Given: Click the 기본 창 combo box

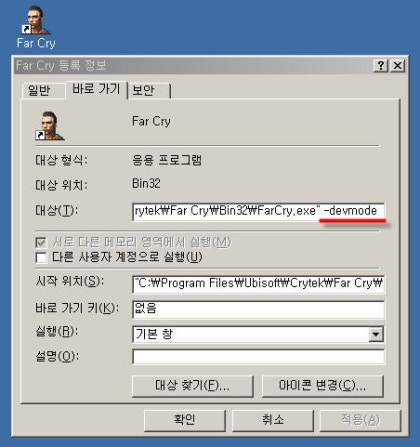Looking at the screenshot, I should [x=258, y=334].
